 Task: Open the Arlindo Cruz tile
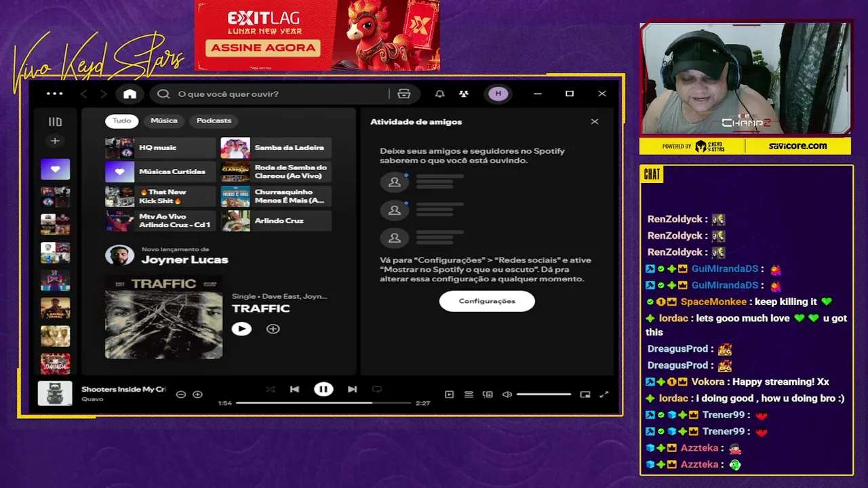click(x=276, y=221)
